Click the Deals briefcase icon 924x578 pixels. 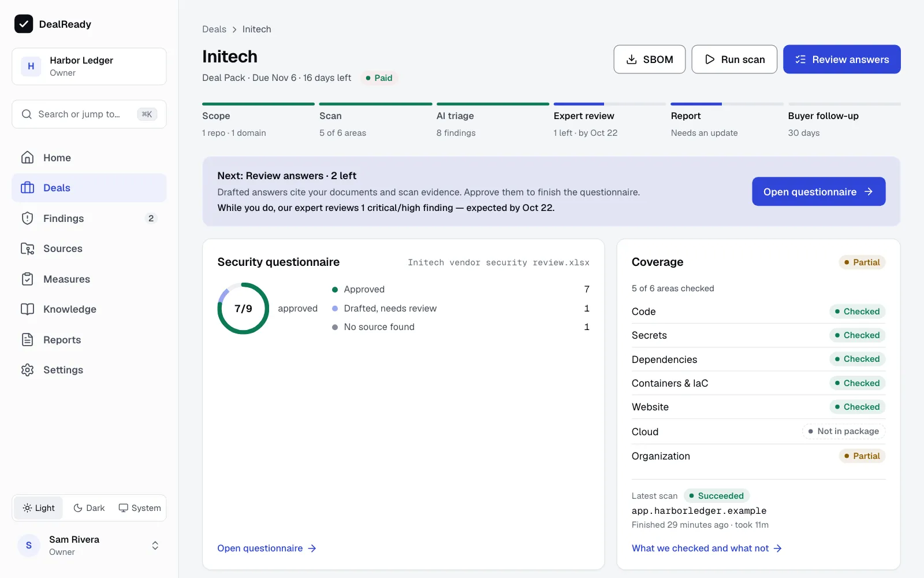27,188
